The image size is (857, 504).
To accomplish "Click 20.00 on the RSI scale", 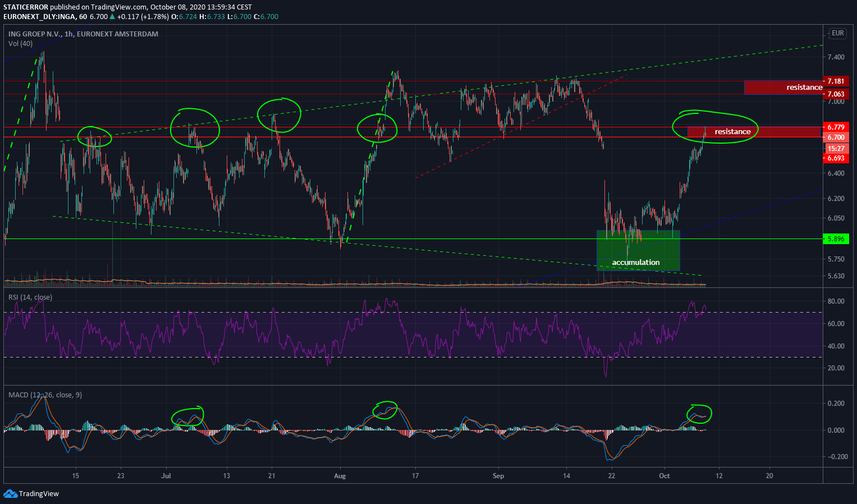I will (x=836, y=368).
